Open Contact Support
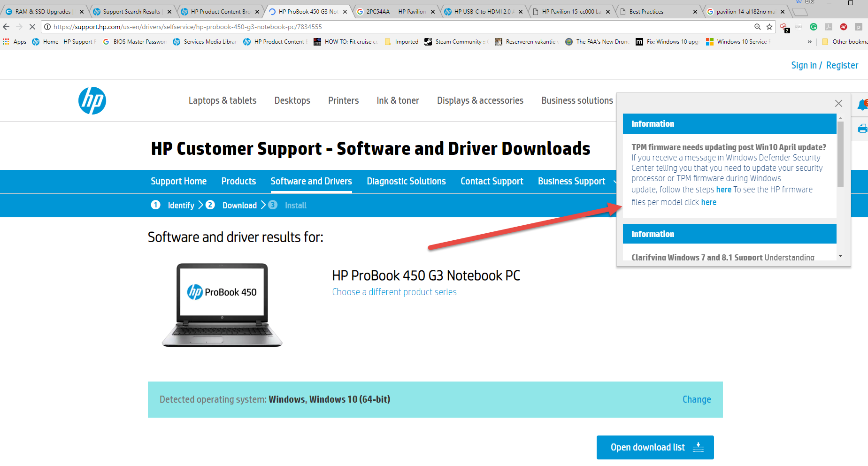 pyautogui.click(x=492, y=181)
